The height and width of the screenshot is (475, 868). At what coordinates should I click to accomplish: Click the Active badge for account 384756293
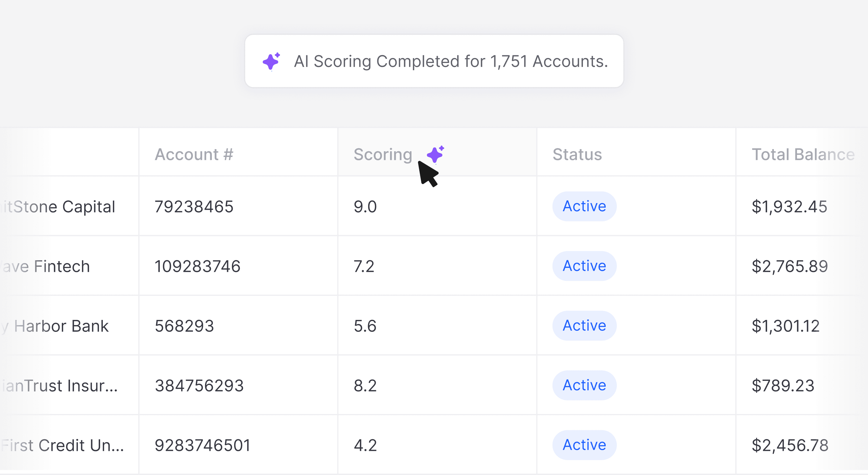coord(584,385)
